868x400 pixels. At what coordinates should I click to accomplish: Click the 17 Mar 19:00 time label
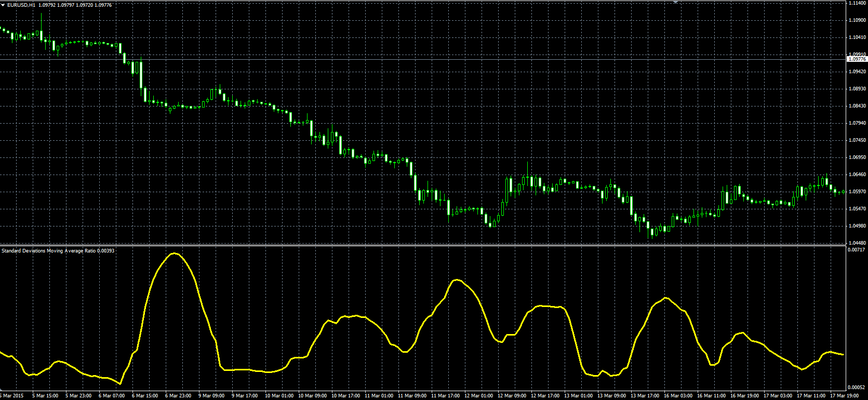click(x=844, y=396)
